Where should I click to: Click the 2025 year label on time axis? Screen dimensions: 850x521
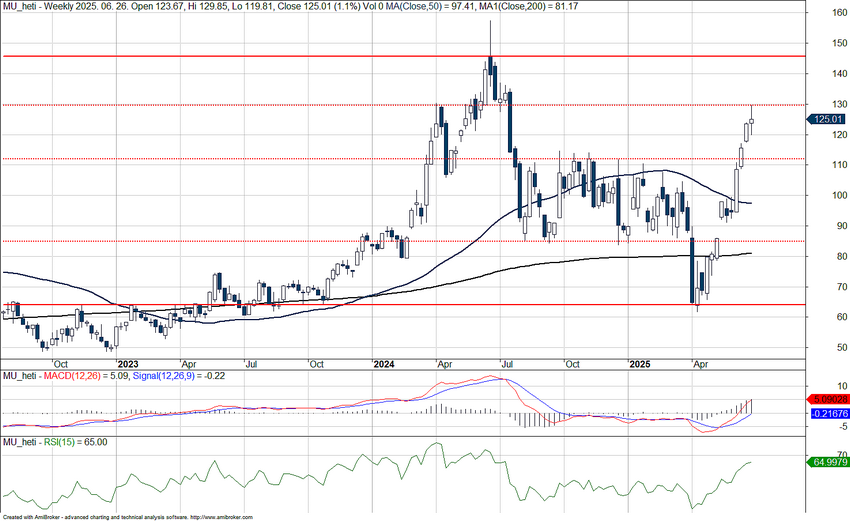point(640,364)
